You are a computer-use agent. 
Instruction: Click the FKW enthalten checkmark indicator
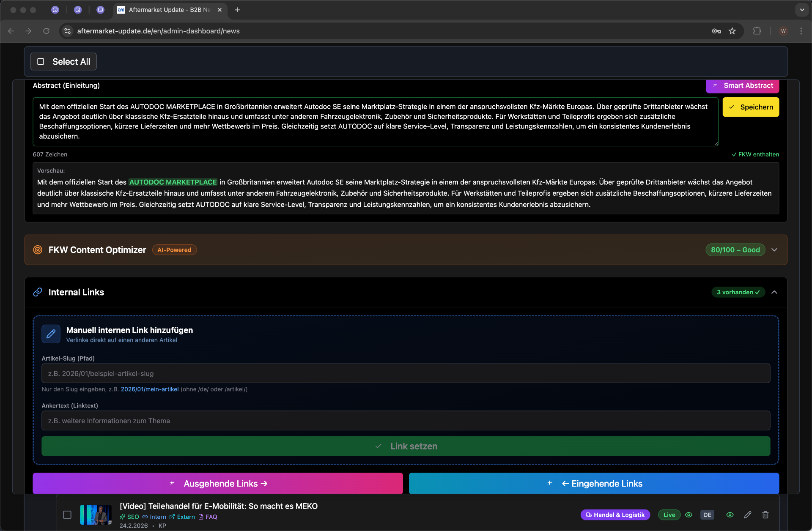[755, 154]
